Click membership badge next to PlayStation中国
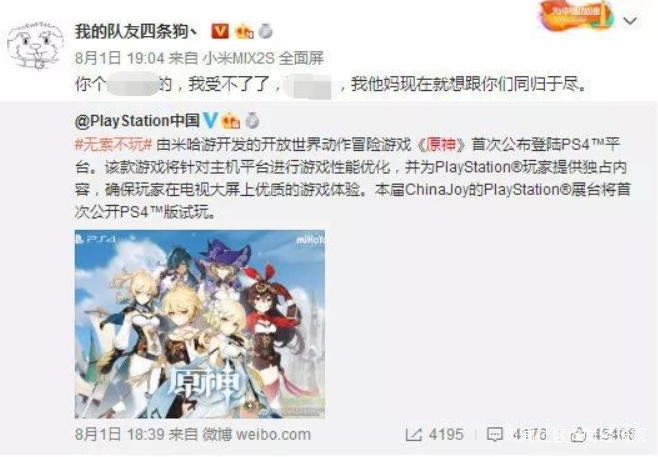Image resolution: width=658 pixels, height=457 pixels. tap(231, 120)
